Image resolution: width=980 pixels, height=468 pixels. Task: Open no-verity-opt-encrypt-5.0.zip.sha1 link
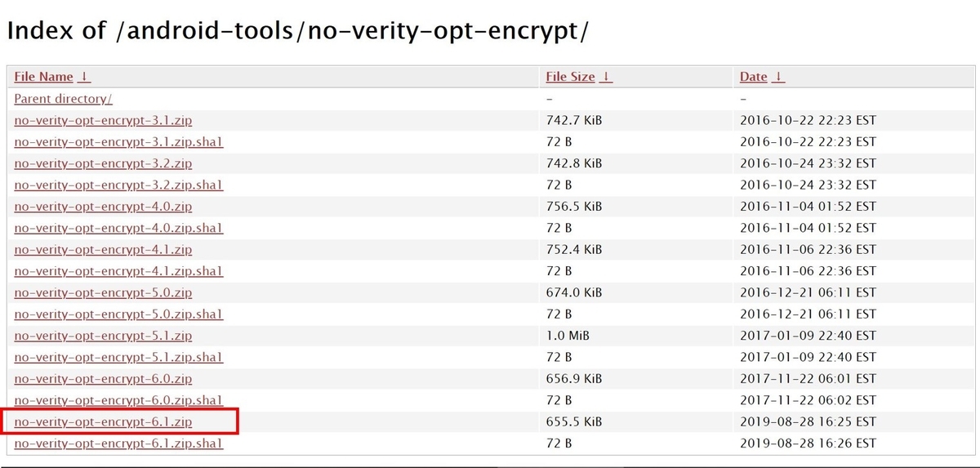click(x=118, y=314)
